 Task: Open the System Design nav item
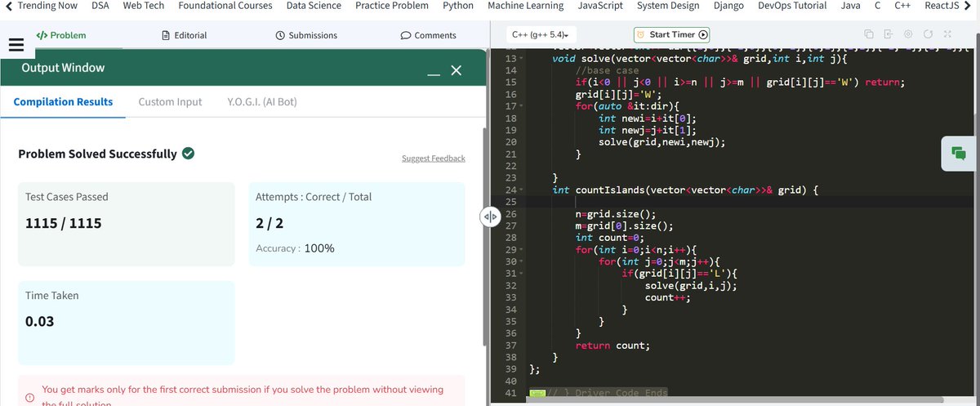668,6
